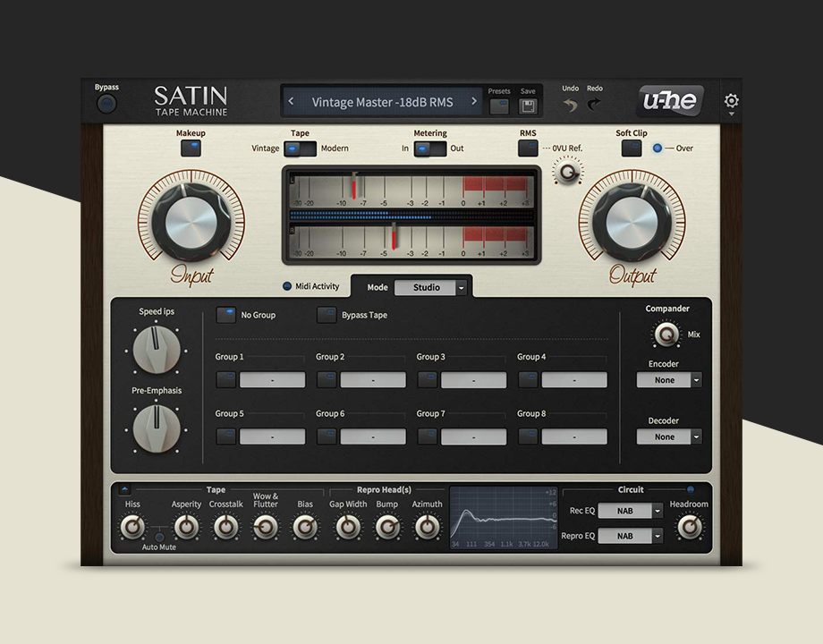Click the large Input knob
The height and width of the screenshot is (644, 823).
point(191,223)
